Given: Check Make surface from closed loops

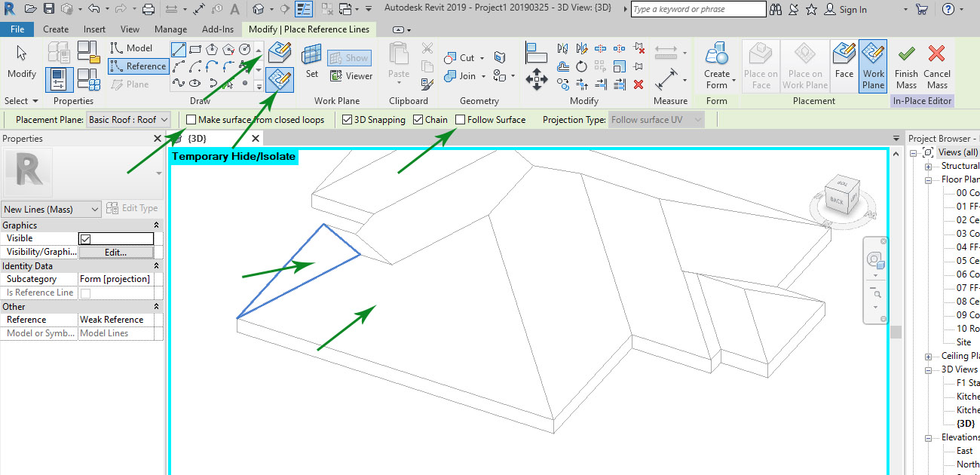Looking at the screenshot, I should point(191,119).
